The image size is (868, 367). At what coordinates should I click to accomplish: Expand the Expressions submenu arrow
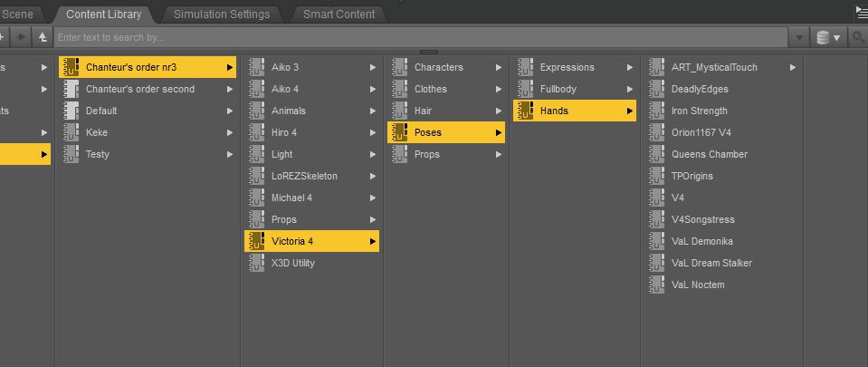coord(630,67)
